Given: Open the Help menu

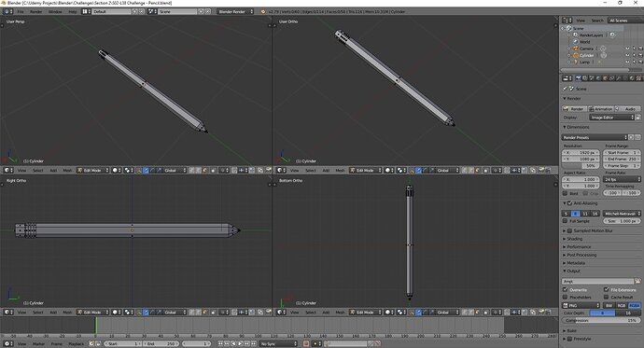Looking at the screenshot, I should pyautogui.click(x=72, y=11).
